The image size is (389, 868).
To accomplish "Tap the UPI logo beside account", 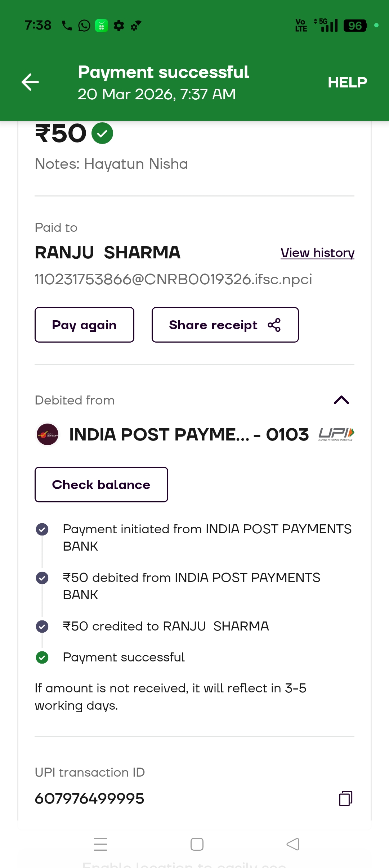I will (x=336, y=434).
